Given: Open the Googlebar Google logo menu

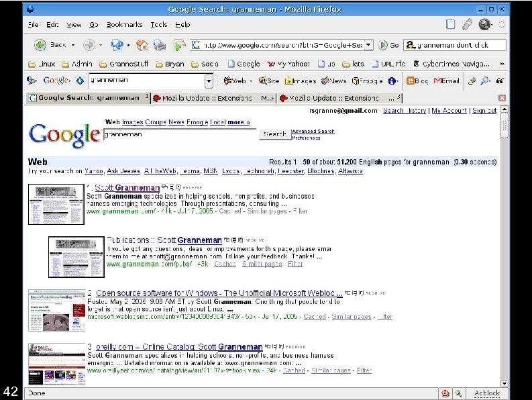Looking at the screenshot, I should (x=56, y=81).
